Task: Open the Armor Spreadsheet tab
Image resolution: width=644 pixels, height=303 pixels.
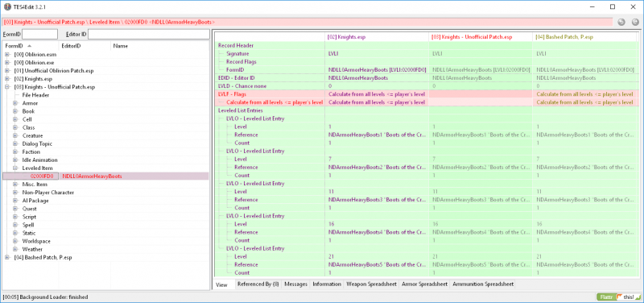Action: pyautogui.click(x=425, y=284)
